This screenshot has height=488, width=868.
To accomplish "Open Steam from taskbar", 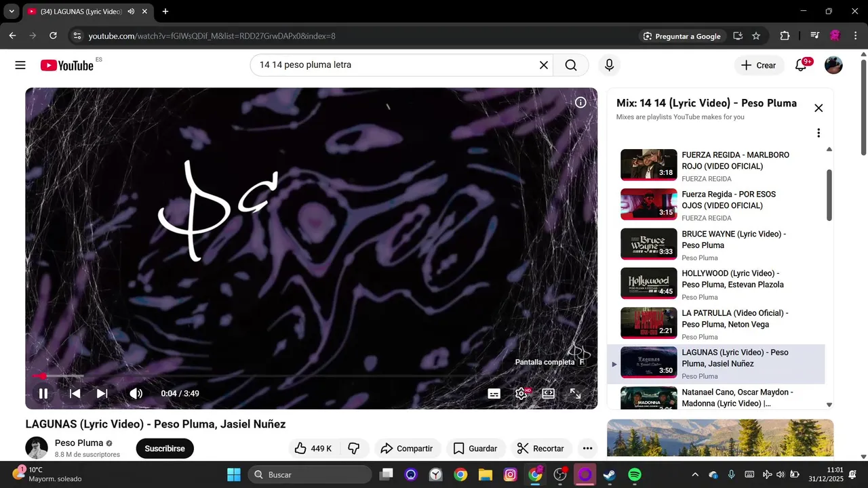I will (x=610, y=474).
